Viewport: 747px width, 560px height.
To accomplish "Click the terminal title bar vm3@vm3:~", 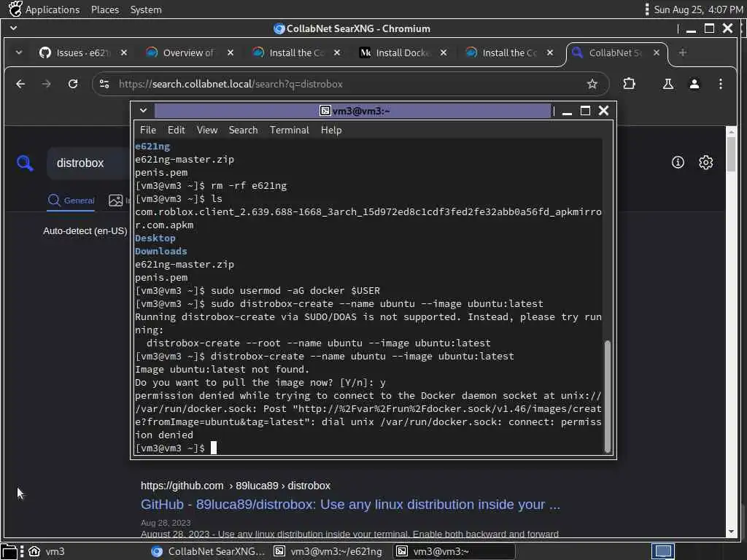I will (352, 111).
